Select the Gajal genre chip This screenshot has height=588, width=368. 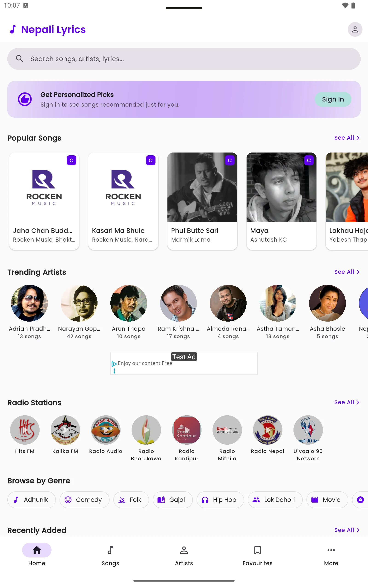(173, 500)
